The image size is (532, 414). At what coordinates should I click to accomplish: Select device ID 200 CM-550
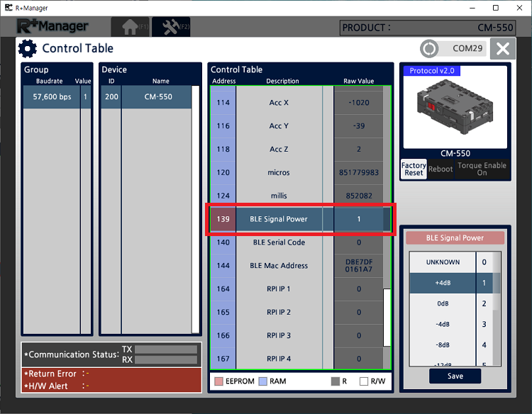[x=145, y=97]
